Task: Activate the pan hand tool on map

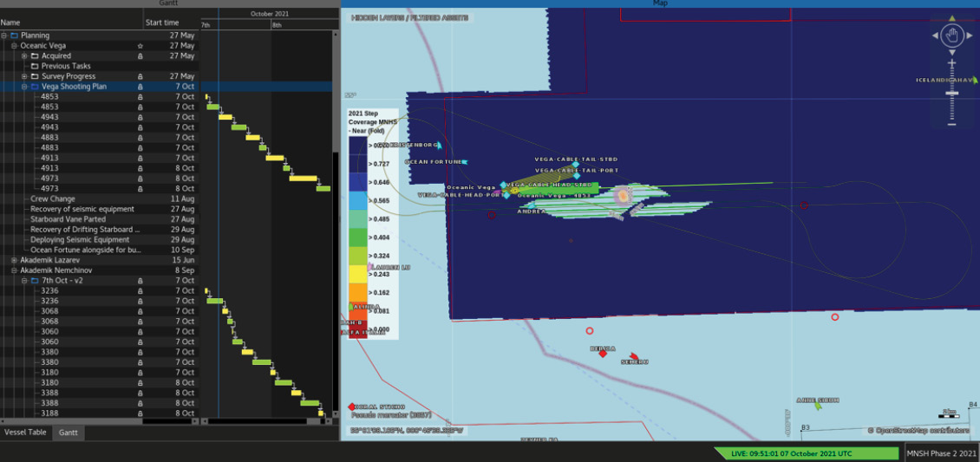Action: (x=952, y=36)
